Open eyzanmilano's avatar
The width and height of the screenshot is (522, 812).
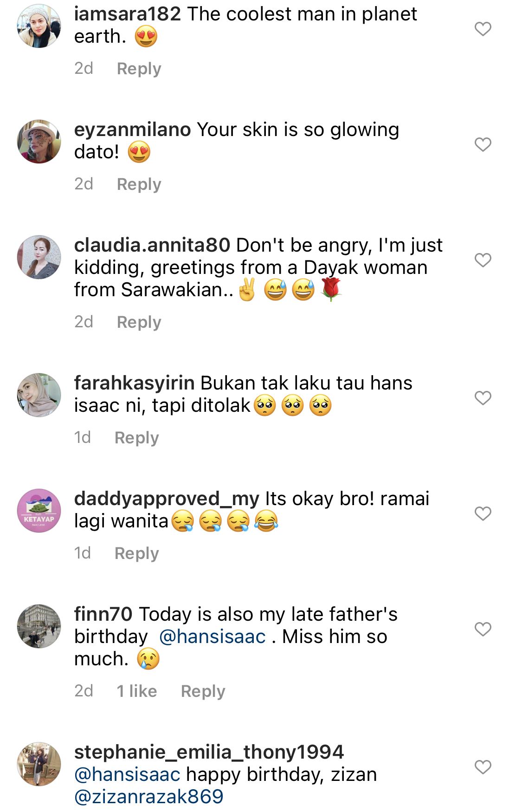(x=39, y=142)
